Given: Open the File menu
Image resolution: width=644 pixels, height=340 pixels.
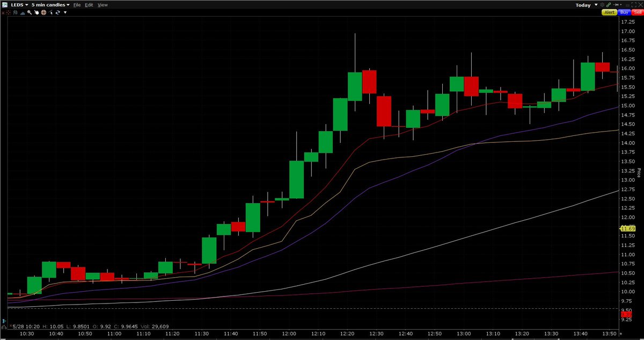Looking at the screenshot, I should (x=77, y=5).
